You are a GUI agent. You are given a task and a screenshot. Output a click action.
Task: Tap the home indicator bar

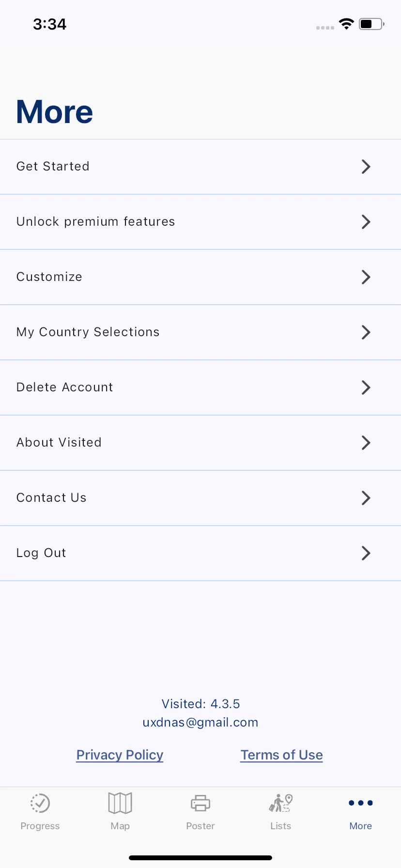click(200, 858)
